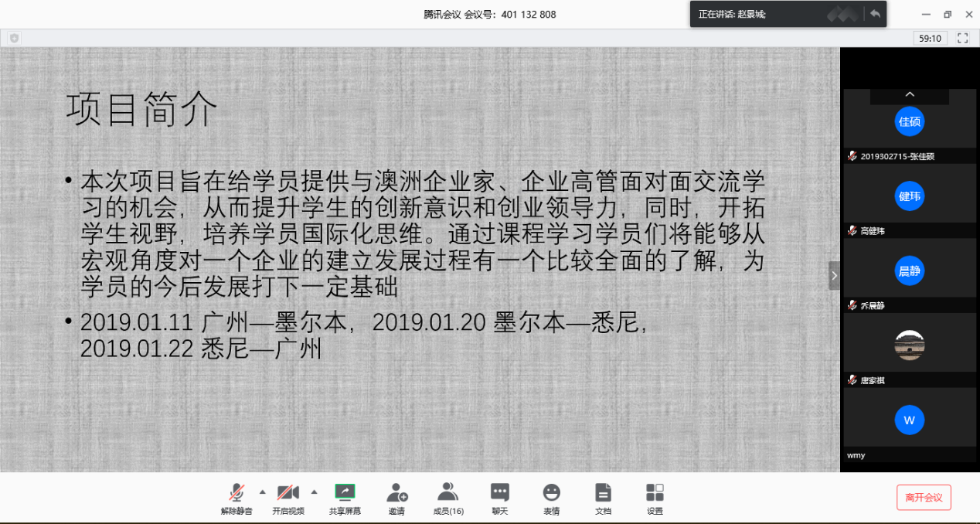Open audio options arrow beside 解除静音
Viewport: 980px width, 524px height.
point(262,492)
